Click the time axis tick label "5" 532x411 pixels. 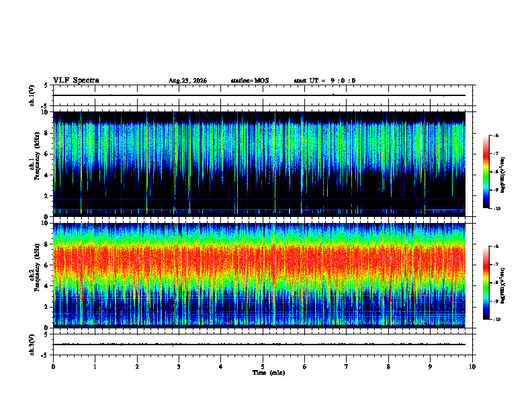click(x=263, y=367)
